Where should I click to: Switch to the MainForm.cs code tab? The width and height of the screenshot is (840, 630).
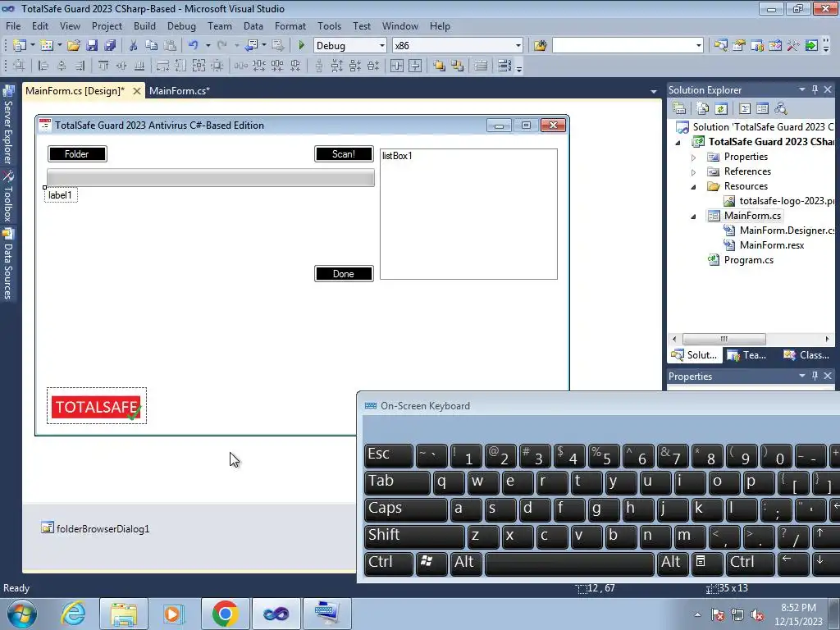pyautogui.click(x=180, y=91)
